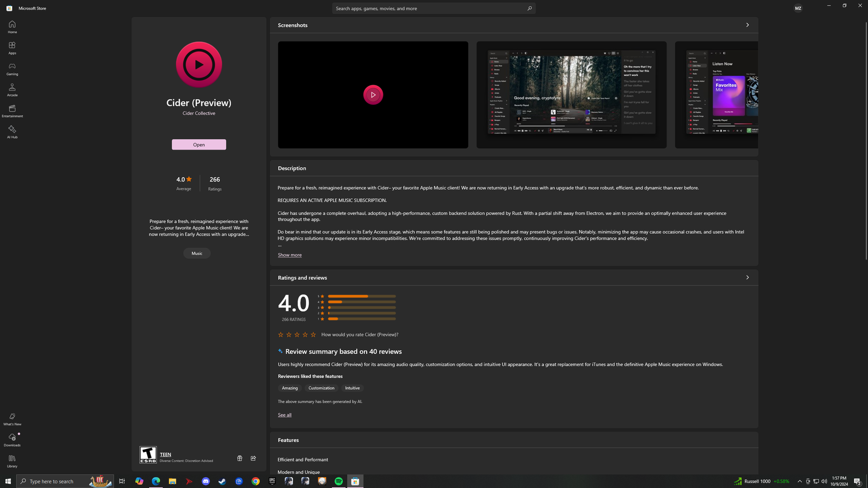The height and width of the screenshot is (488, 868).
Task: Open the taskbar clock and date
Action: tap(840, 481)
